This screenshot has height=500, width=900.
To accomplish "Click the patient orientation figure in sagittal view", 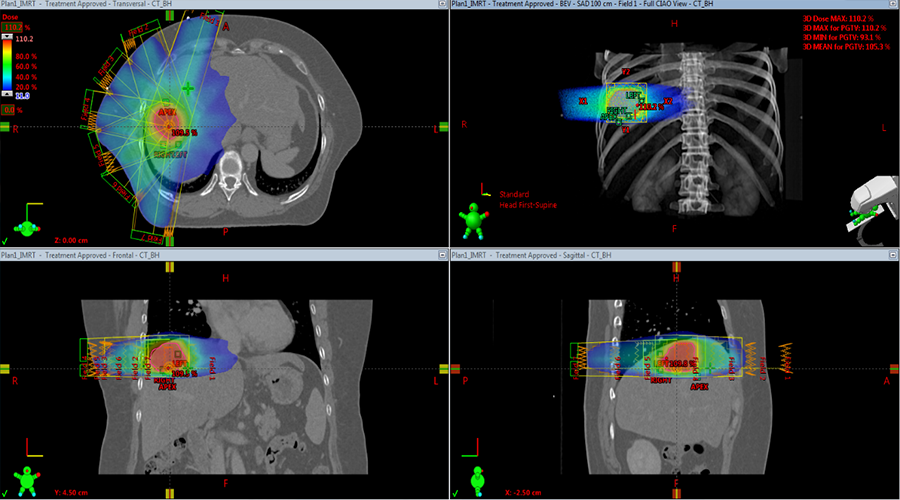I will (x=478, y=478).
